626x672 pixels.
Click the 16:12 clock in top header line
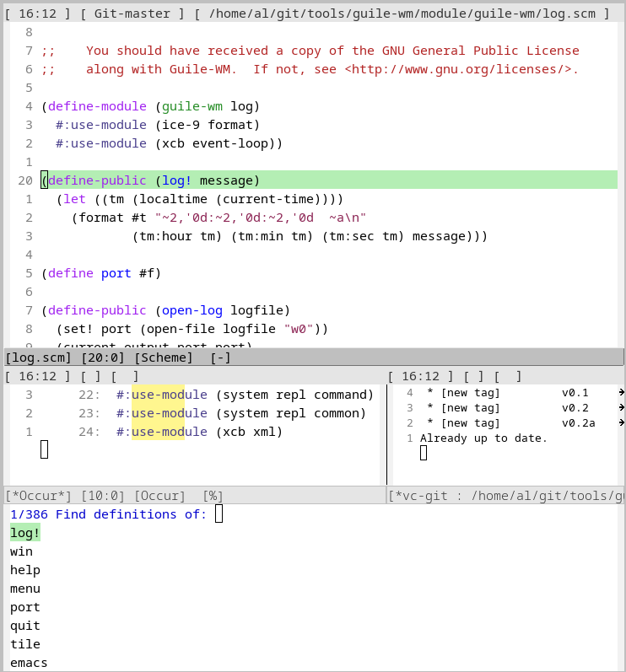(x=38, y=13)
